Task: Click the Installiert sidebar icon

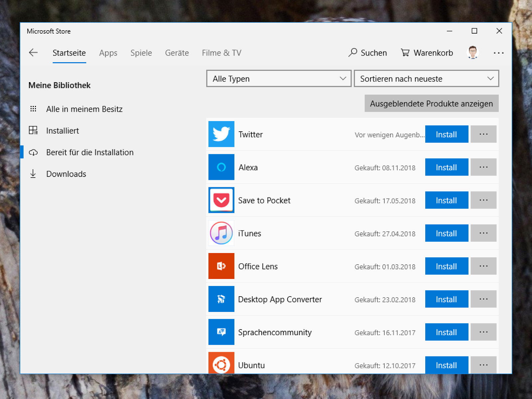Action: pos(33,130)
